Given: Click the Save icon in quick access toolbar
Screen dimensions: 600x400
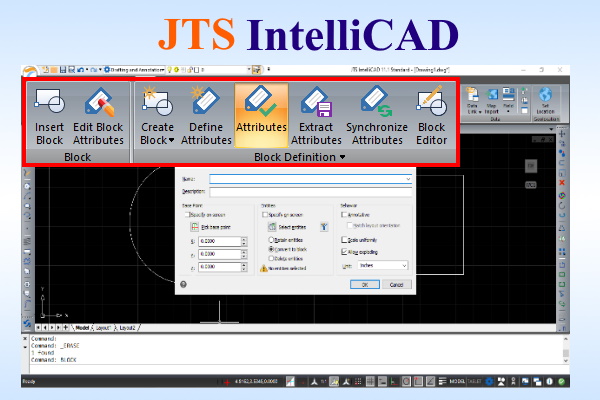Looking at the screenshot, I should tap(63, 70).
